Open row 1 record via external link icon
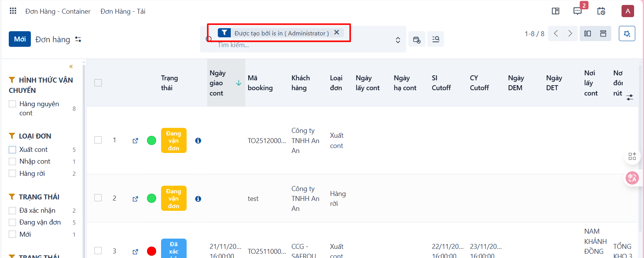This screenshot has height=258, width=644. pyautogui.click(x=135, y=141)
